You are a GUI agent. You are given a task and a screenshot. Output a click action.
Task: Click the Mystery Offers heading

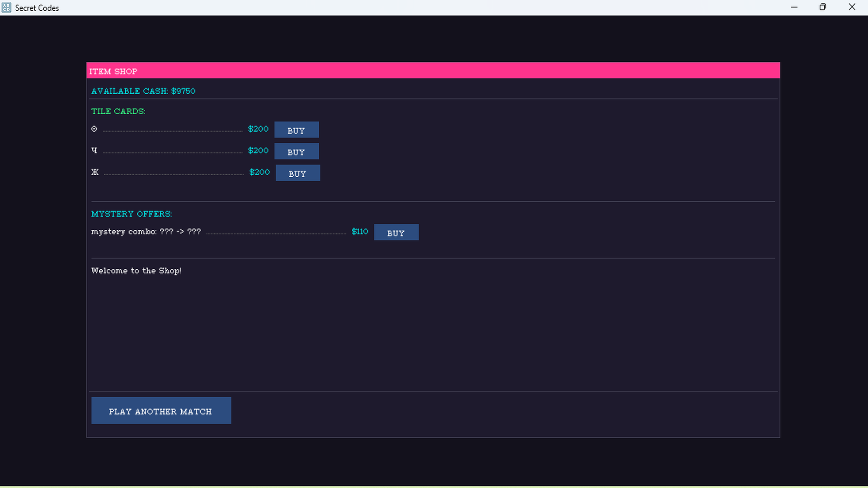tap(132, 214)
